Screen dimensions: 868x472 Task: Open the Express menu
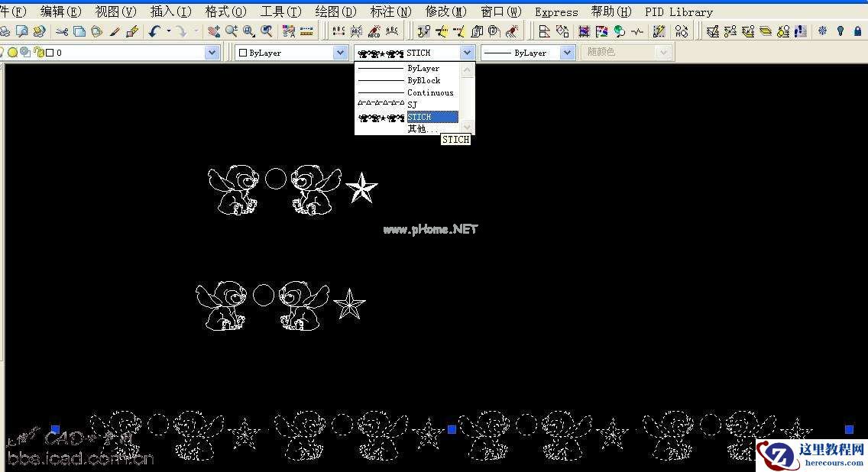coord(556,11)
